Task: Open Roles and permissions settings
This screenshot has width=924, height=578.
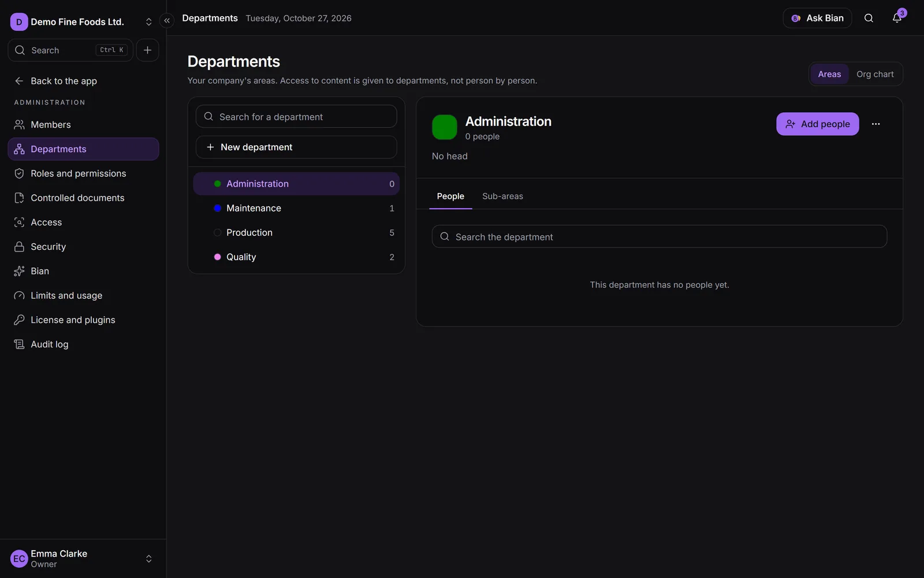Action: tap(83, 173)
